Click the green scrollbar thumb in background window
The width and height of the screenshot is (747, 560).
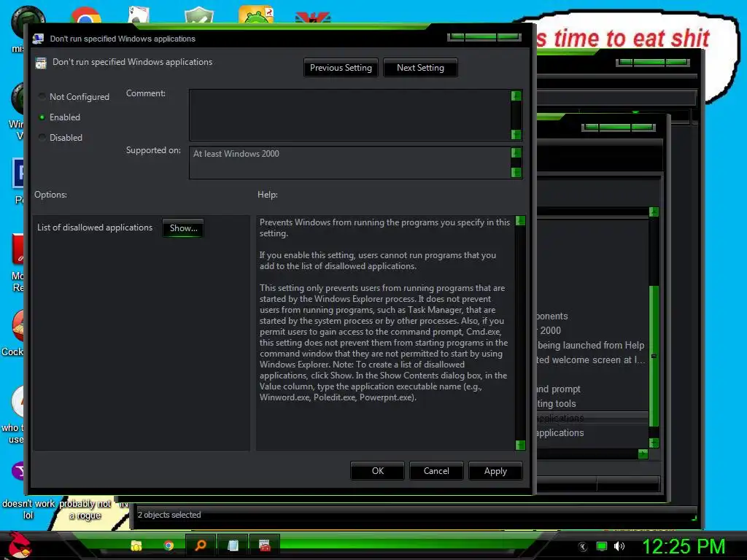654,356
